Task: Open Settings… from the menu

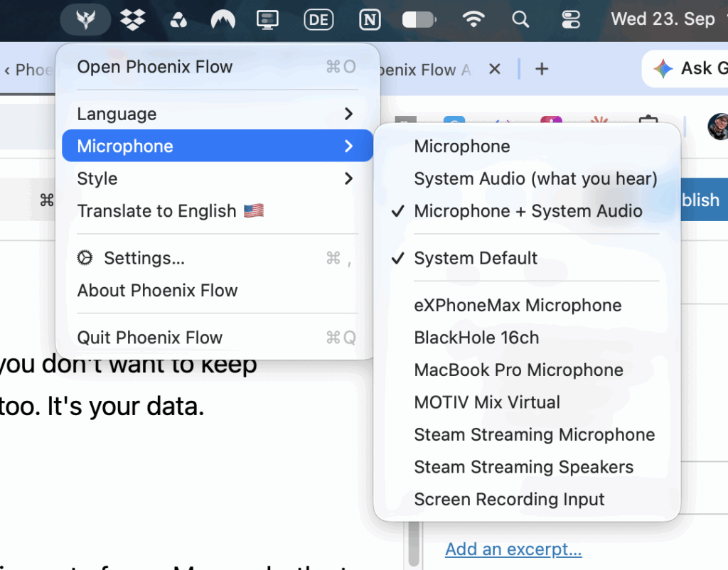Action: coord(218,257)
